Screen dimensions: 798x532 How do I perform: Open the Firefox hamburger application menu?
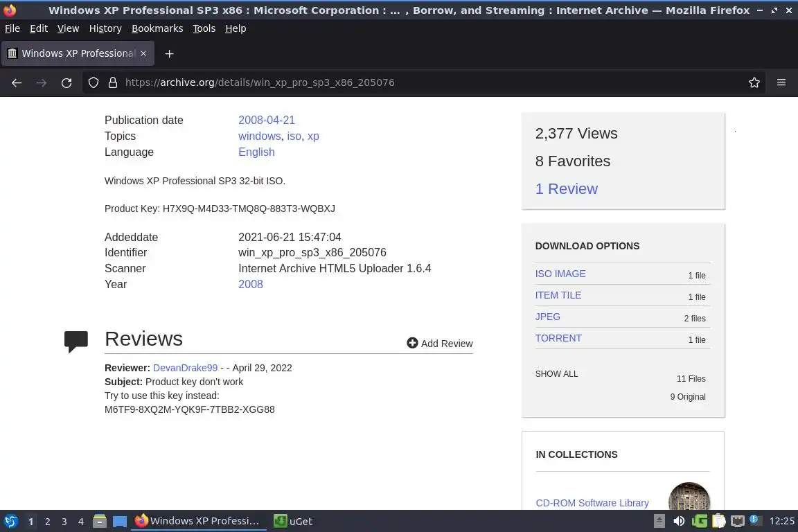[x=781, y=82]
